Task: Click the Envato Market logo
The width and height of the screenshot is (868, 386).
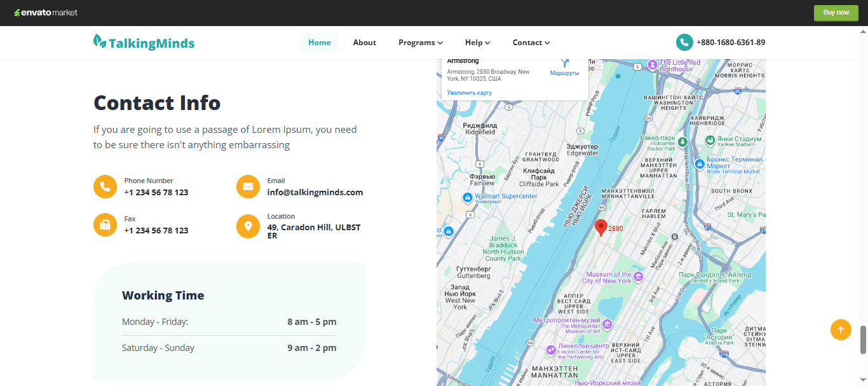Action: (41, 12)
